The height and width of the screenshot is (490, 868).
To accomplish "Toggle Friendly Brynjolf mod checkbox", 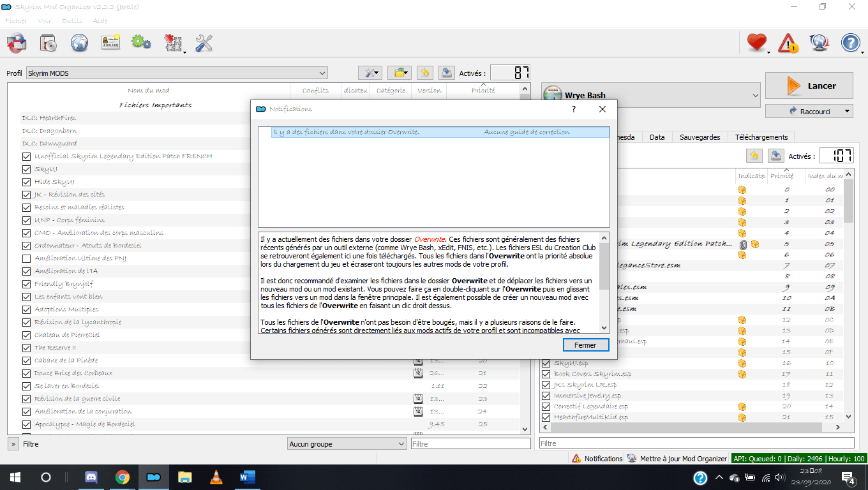I will tap(26, 284).
